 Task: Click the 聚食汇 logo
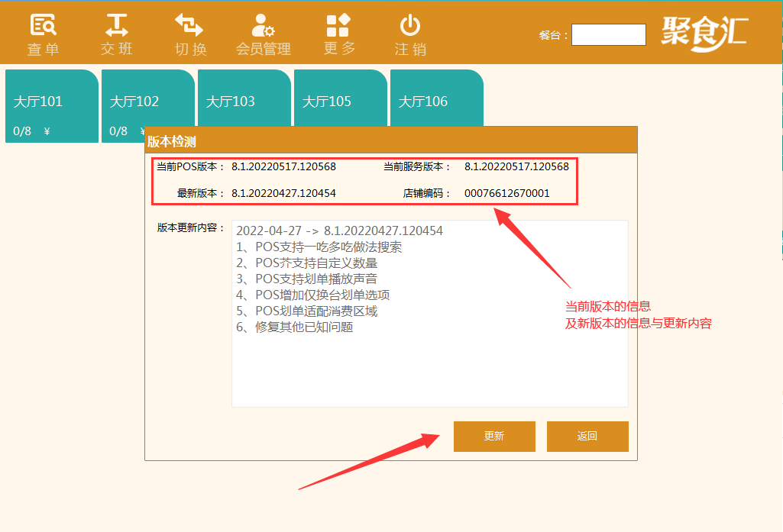tap(703, 34)
